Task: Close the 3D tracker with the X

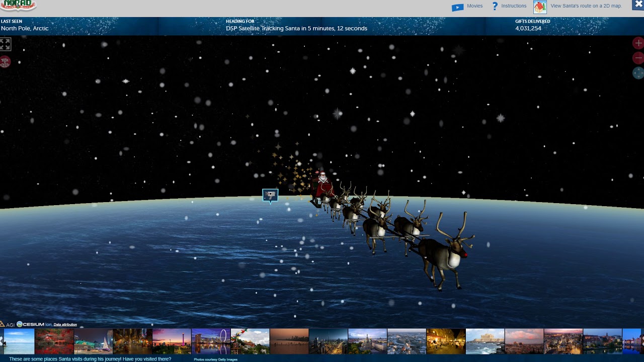Action: tap(638, 5)
